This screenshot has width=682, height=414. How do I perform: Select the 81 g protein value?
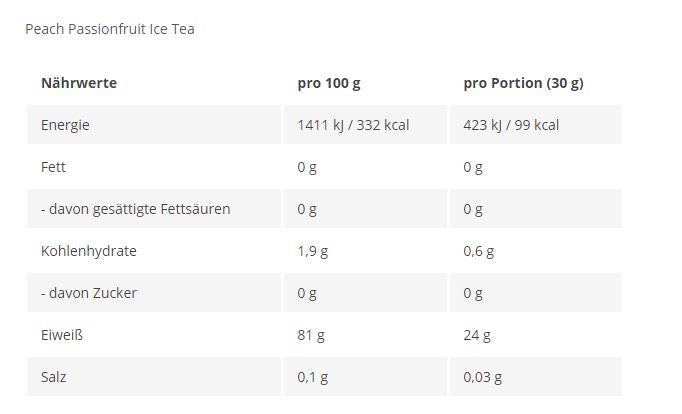(x=311, y=335)
